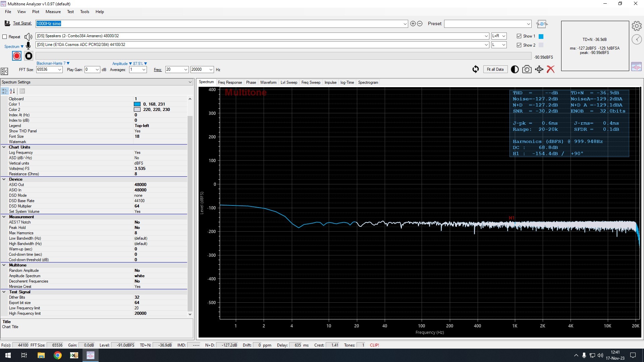The height and width of the screenshot is (362, 644).
Task: Toggle the side panel collapse icon
Action: (x=4, y=71)
